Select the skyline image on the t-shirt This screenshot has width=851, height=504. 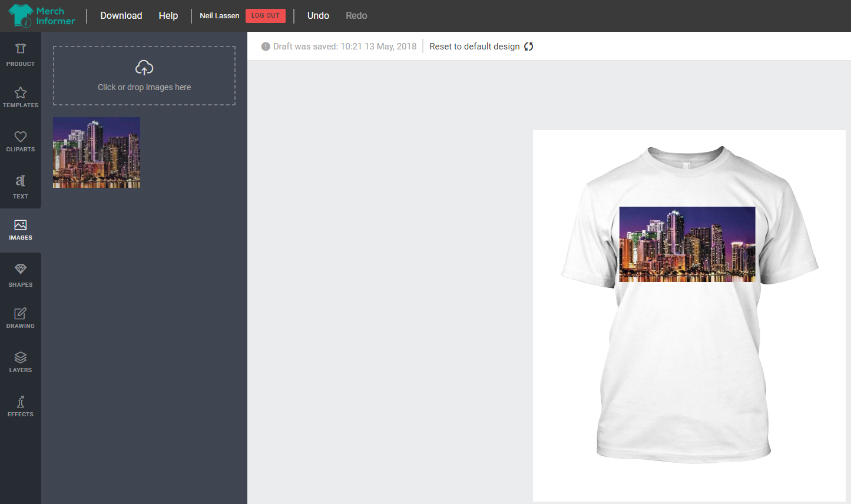click(x=687, y=244)
